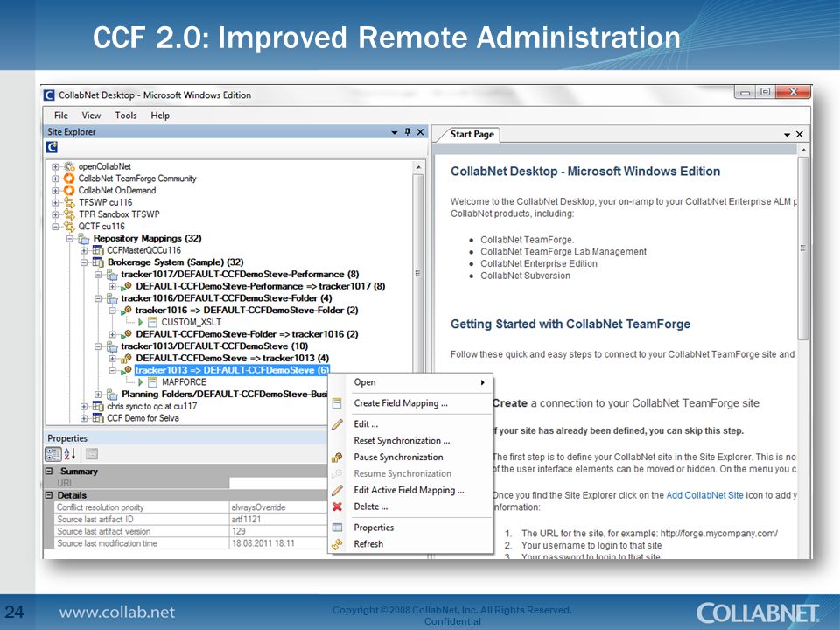The width and height of the screenshot is (840, 630).
Task: Click the CollabNet TeamForge Community site icon
Action: point(69,178)
